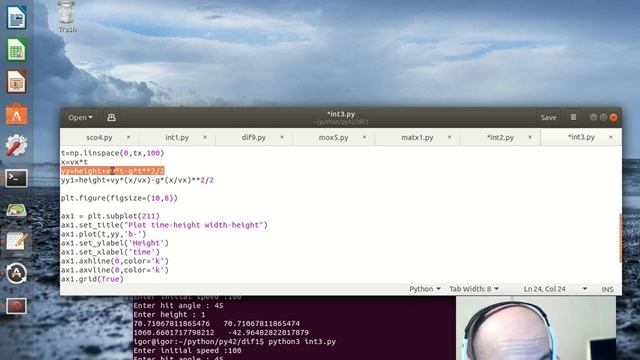
Task: Click the ax1.axhline(0,color='k') line
Action: coord(115,261)
